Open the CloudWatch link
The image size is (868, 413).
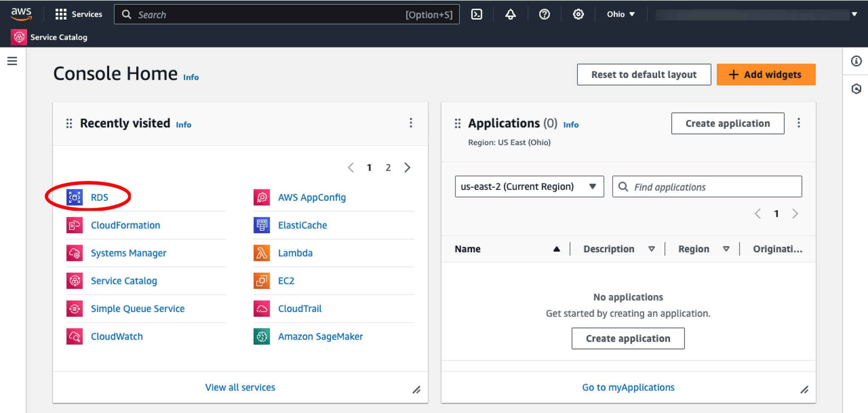pyautogui.click(x=117, y=337)
